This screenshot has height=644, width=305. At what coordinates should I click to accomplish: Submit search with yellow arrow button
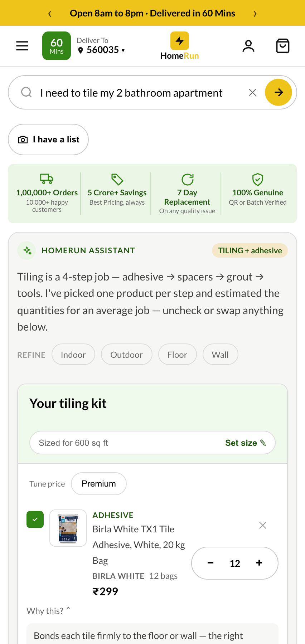coord(279,92)
